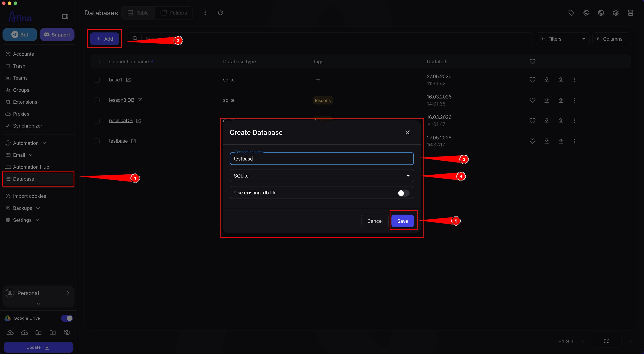This screenshot has width=644, height=354.
Task: Upload to the pacificaDB database
Action: pos(561,121)
